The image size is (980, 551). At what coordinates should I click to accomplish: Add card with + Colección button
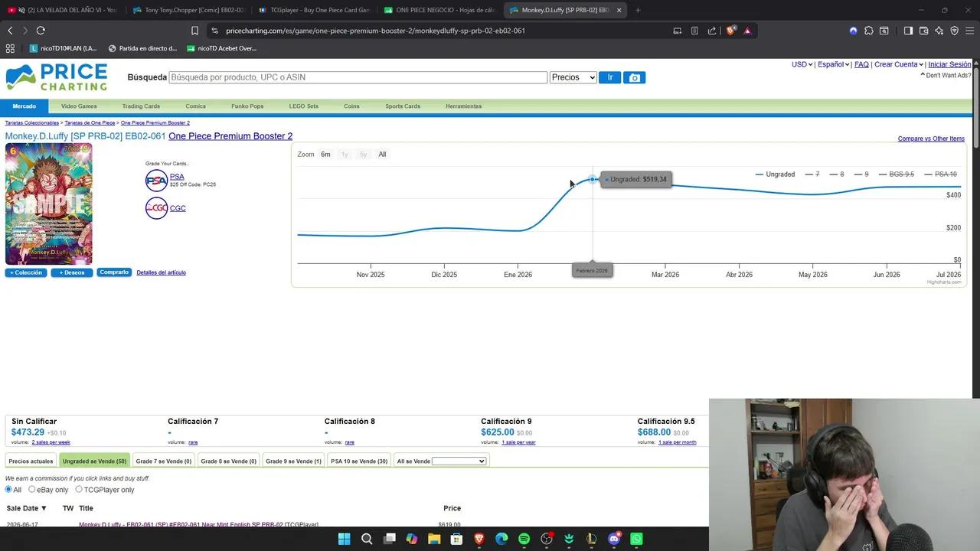26,272
